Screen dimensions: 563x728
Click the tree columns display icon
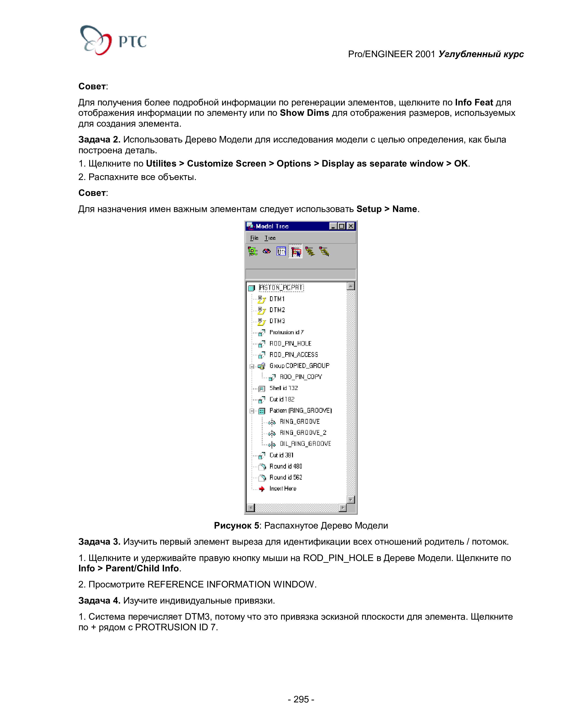[x=281, y=251]
